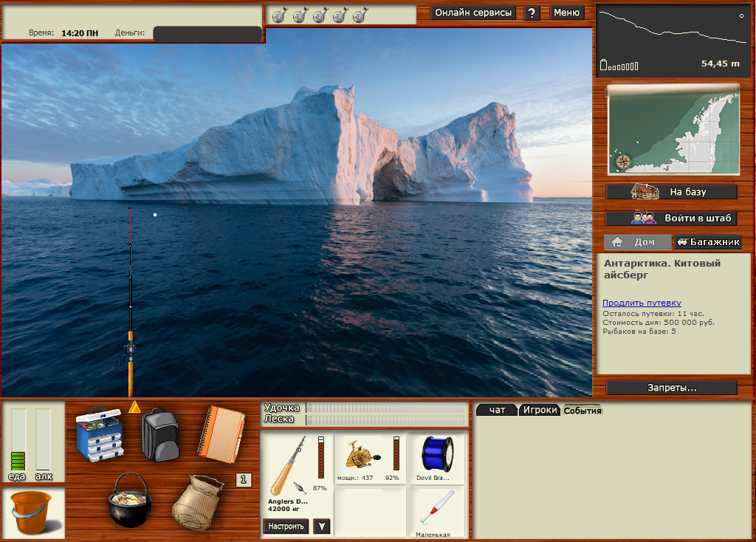Open the Antarctica map thumbnail
756x542 pixels.
(673, 131)
